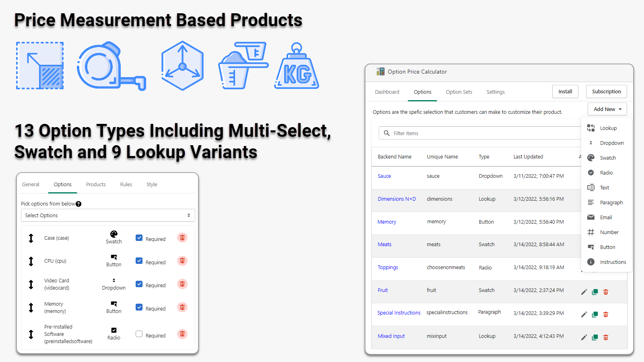This screenshot has height=362, width=644.
Task: Open the Add New dropdown
Action: click(x=607, y=109)
